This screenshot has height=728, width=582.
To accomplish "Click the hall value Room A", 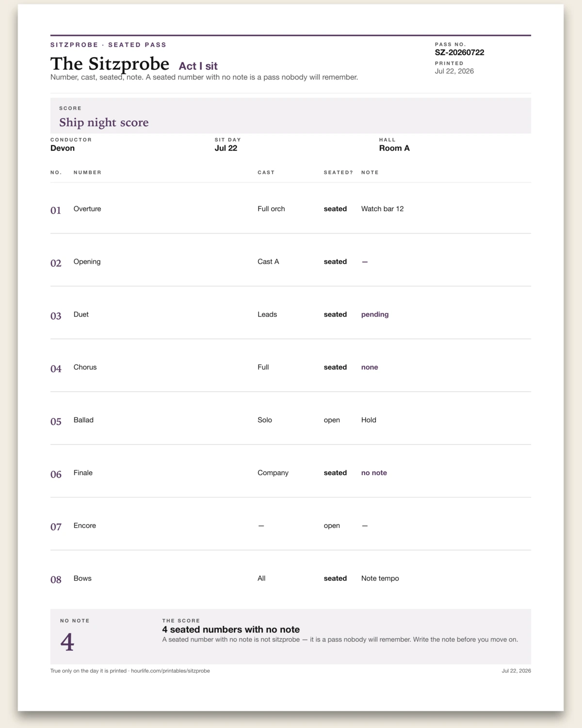I will pos(394,148).
